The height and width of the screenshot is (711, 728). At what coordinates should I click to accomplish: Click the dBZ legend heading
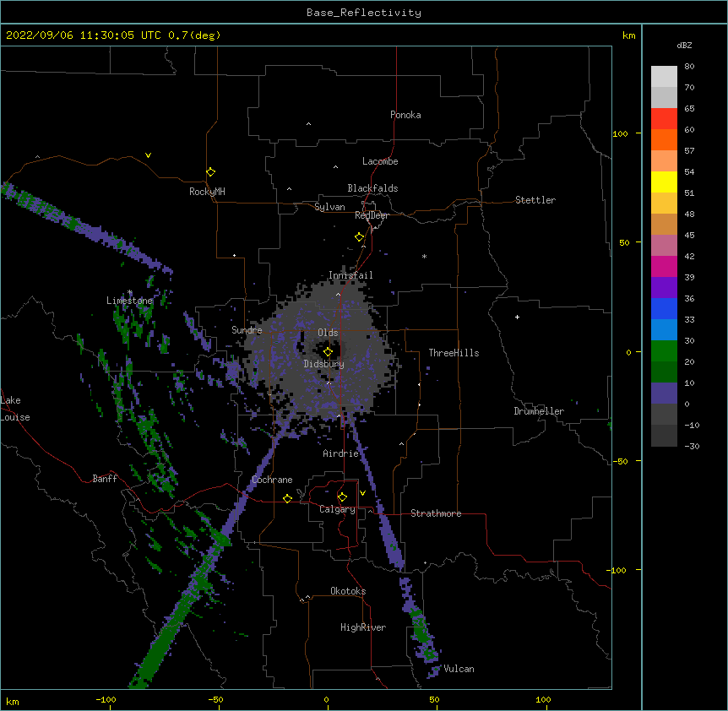click(684, 45)
